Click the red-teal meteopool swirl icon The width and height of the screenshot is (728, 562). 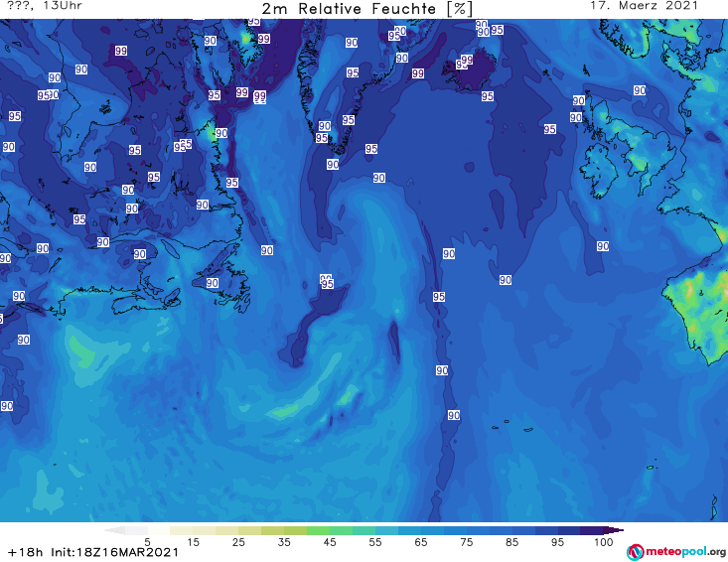pyautogui.click(x=635, y=552)
